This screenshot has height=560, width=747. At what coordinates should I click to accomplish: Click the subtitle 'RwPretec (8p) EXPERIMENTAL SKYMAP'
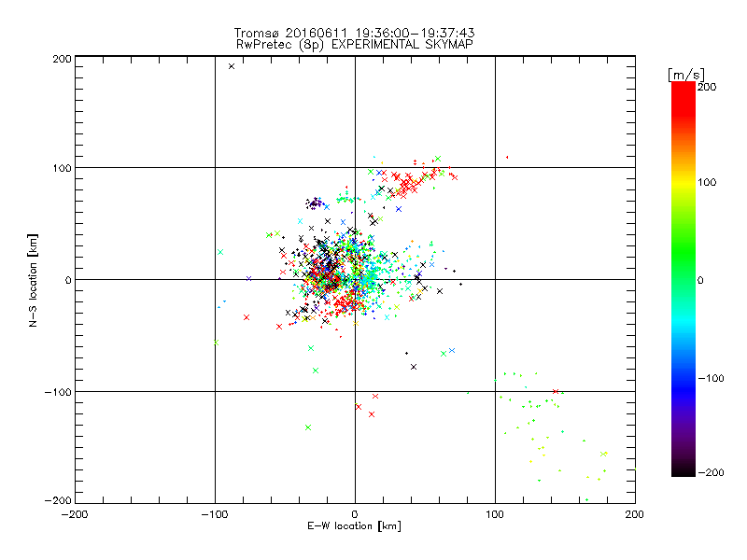(x=355, y=44)
